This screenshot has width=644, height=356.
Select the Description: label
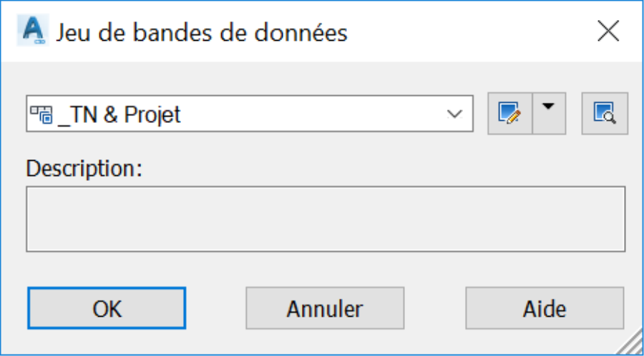click(x=84, y=168)
